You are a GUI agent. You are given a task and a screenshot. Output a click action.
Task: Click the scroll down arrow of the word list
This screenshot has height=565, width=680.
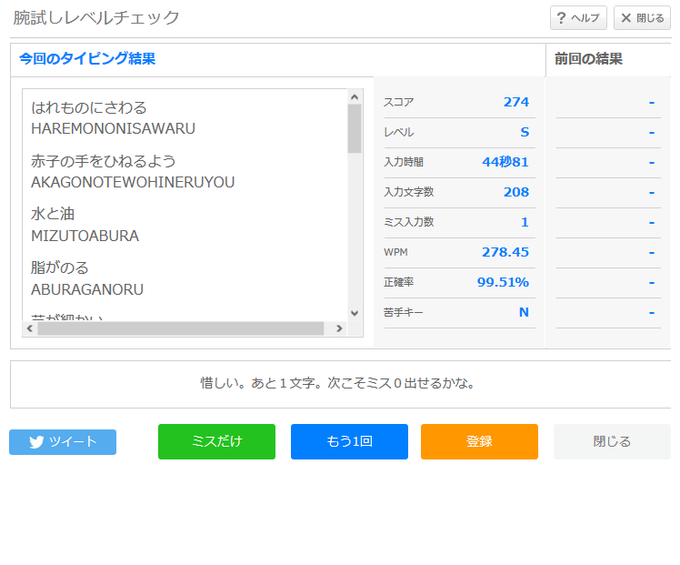point(354,313)
